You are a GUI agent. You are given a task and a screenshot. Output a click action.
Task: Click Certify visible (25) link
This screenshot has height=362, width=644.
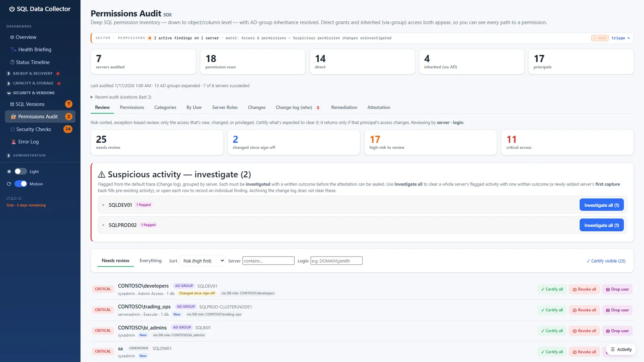pos(606,261)
